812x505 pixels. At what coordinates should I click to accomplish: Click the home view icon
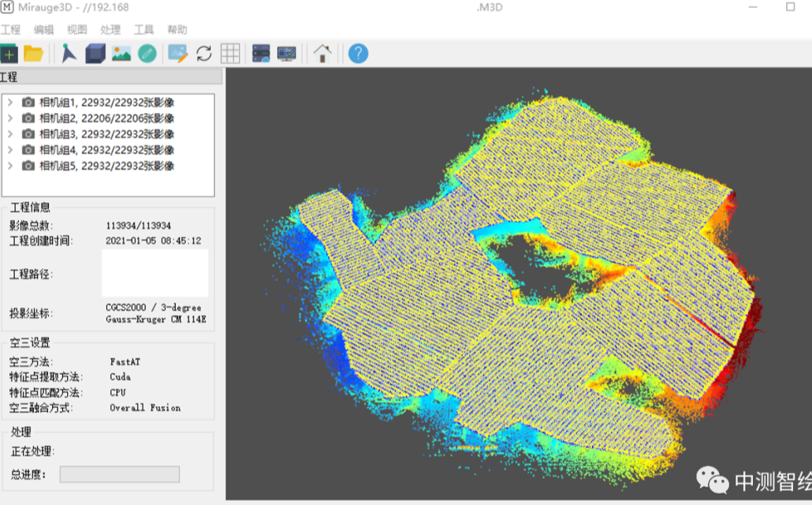(322, 54)
